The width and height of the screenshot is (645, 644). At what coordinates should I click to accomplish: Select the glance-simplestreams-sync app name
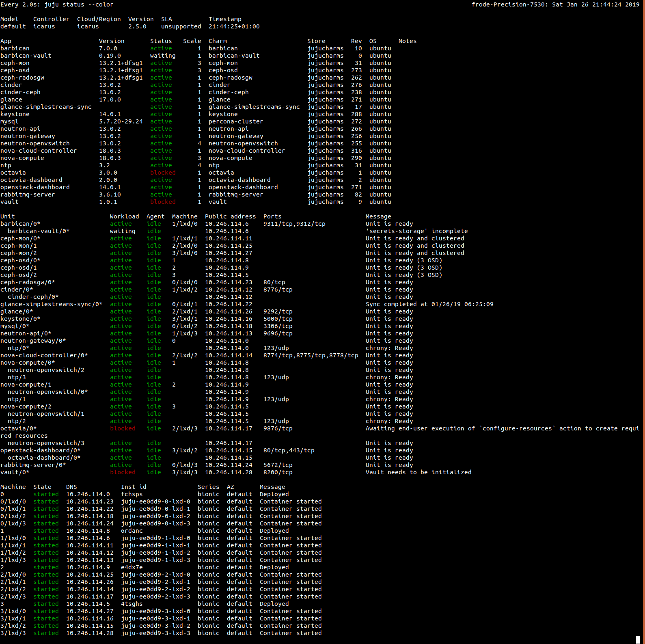point(46,107)
